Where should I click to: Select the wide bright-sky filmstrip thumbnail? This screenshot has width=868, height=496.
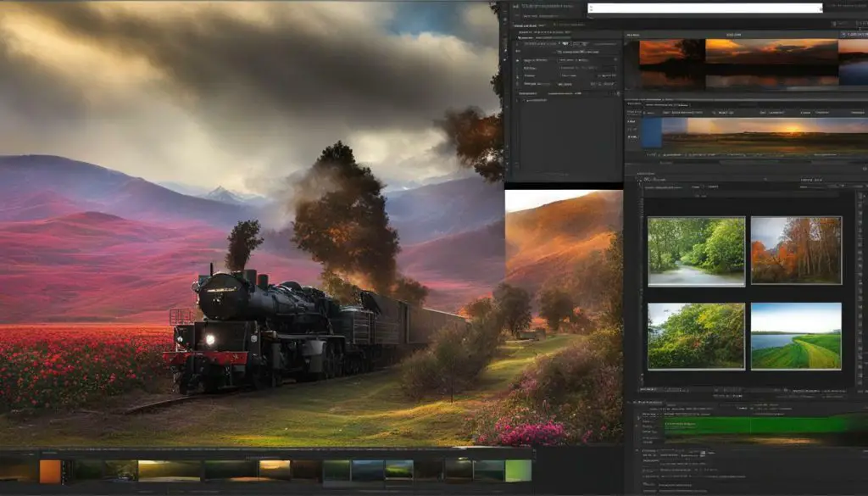170,471
